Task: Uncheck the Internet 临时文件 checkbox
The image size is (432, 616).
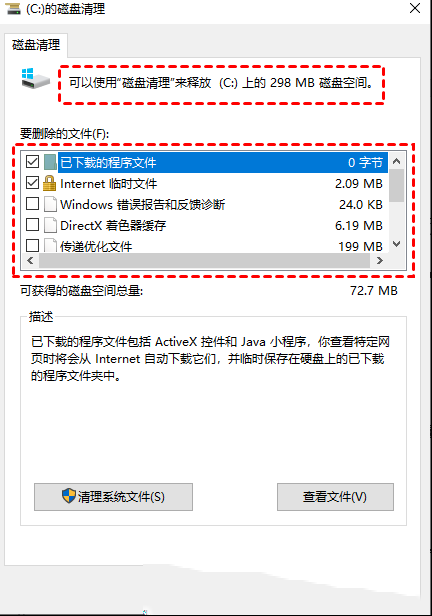Action: [x=32, y=183]
